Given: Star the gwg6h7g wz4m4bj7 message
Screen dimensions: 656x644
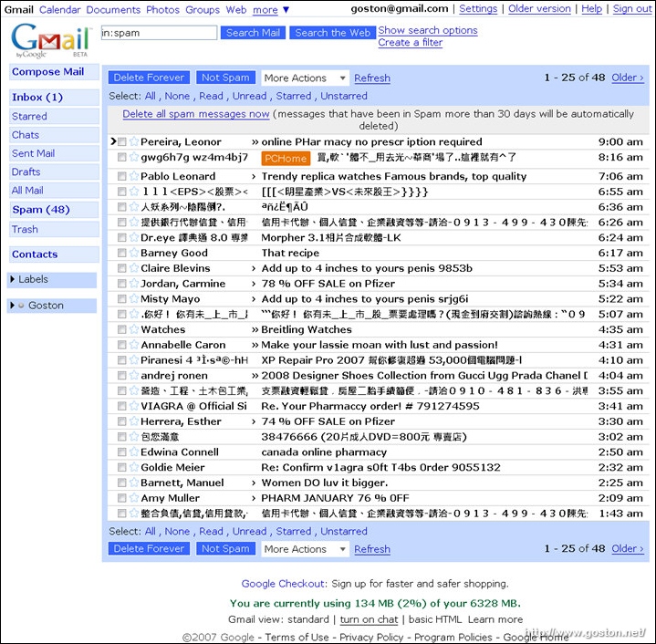Looking at the screenshot, I should pos(134,157).
